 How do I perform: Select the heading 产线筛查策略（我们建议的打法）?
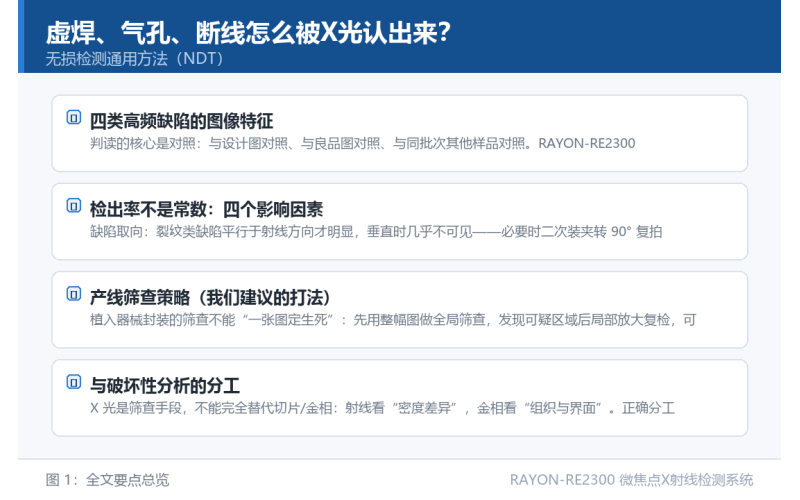210,298
